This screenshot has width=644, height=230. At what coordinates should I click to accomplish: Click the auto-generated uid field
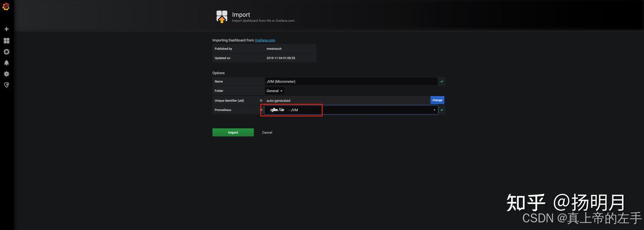(347, 100)
